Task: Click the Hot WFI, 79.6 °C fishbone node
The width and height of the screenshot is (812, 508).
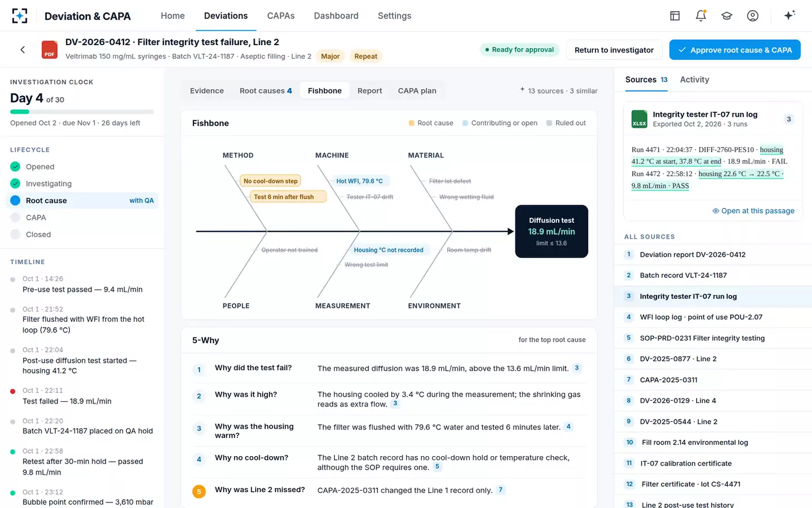Action: point(360,181)
